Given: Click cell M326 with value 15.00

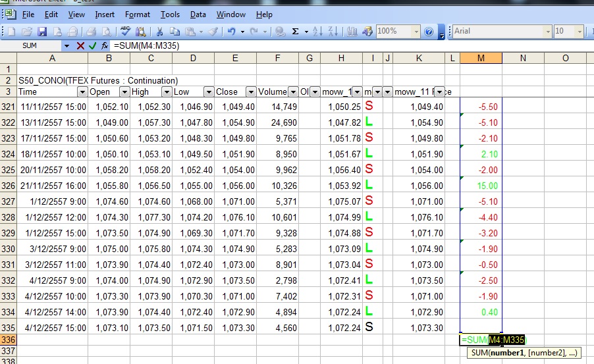Looking at the screenshot, I should coord(481,186).
